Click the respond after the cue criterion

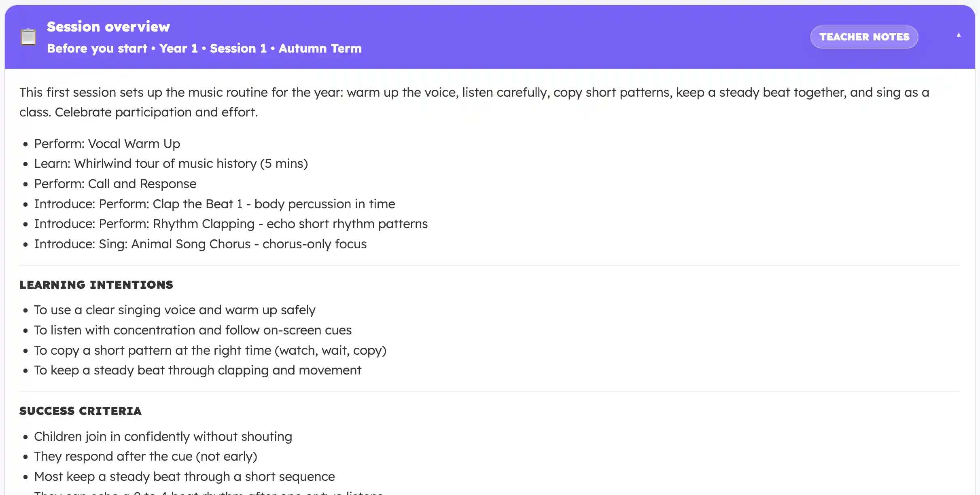pyautogui.click(x=145, y=456)
